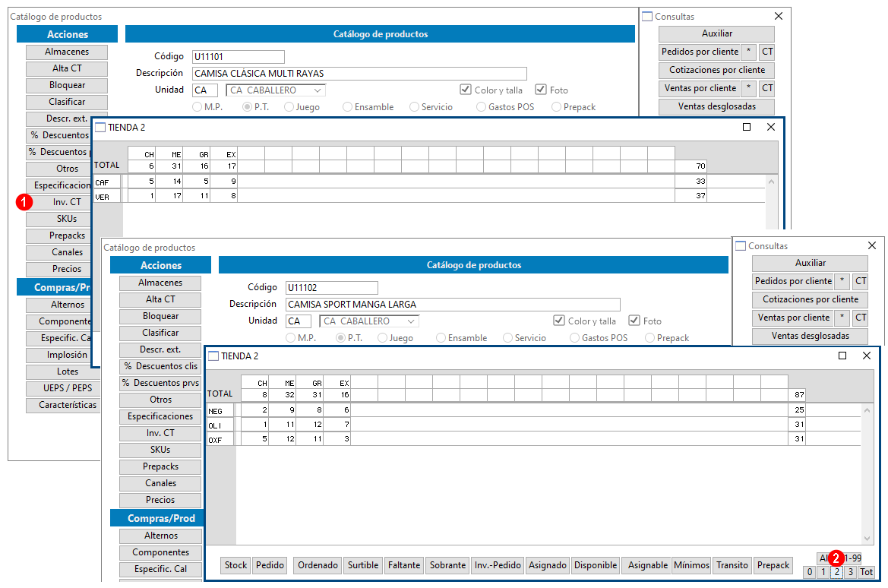The height and width of the screenshot is (588, 888).
Task: Maximize the TIENDA 2 window listing NEG
Action: [x=842, y=356]
